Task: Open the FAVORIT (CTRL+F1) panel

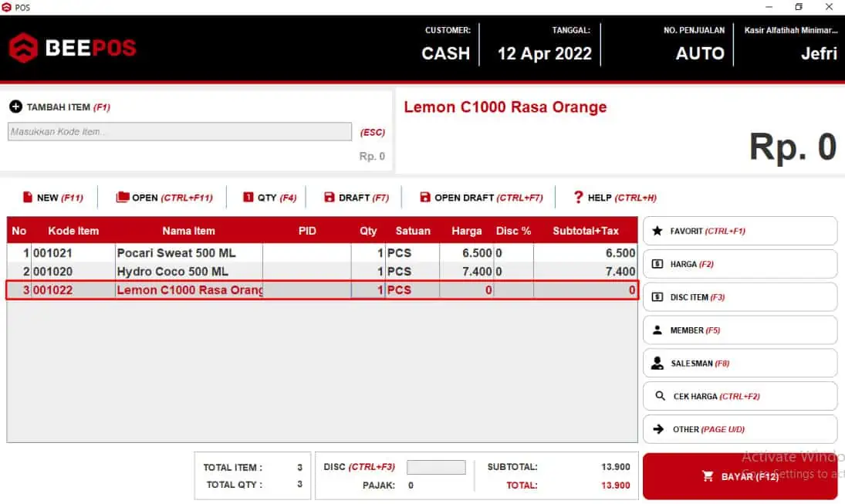Action: tap(740, 231)
